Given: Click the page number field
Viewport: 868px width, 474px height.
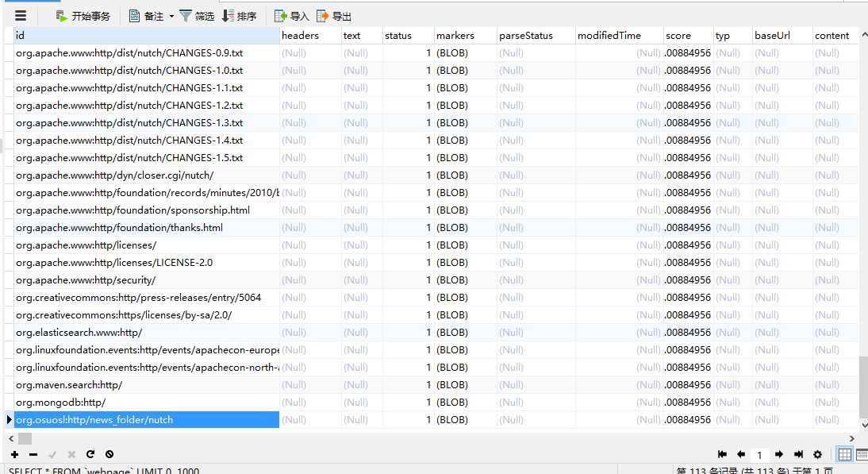Looking at the screenshot, I should point(759,455).
